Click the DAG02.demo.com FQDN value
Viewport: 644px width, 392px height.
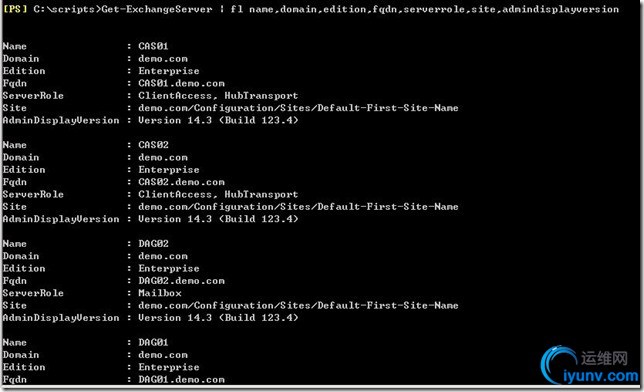(181, 281)
